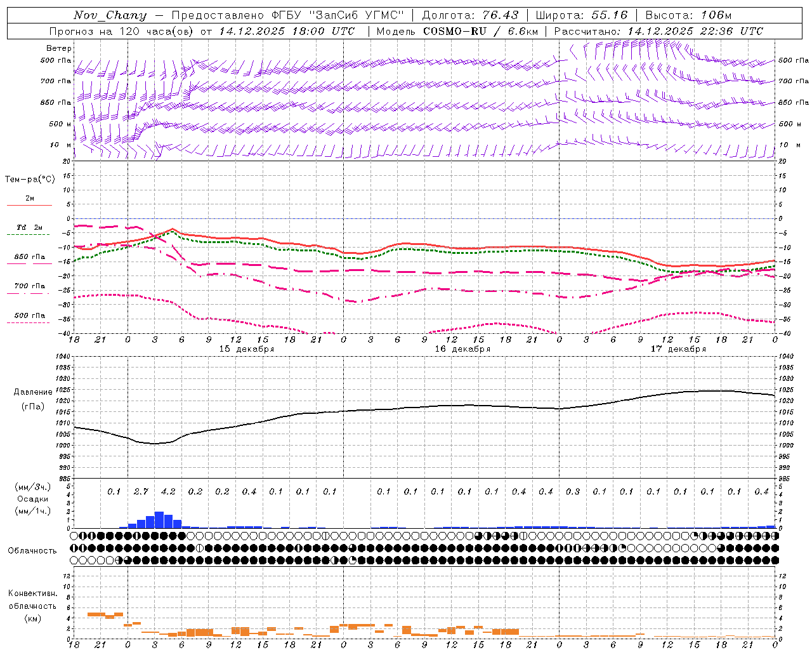Click the left-side 10 м wind level label
Image resolution: width=812 pixels, height=650 pixels.
pos(61,145)
